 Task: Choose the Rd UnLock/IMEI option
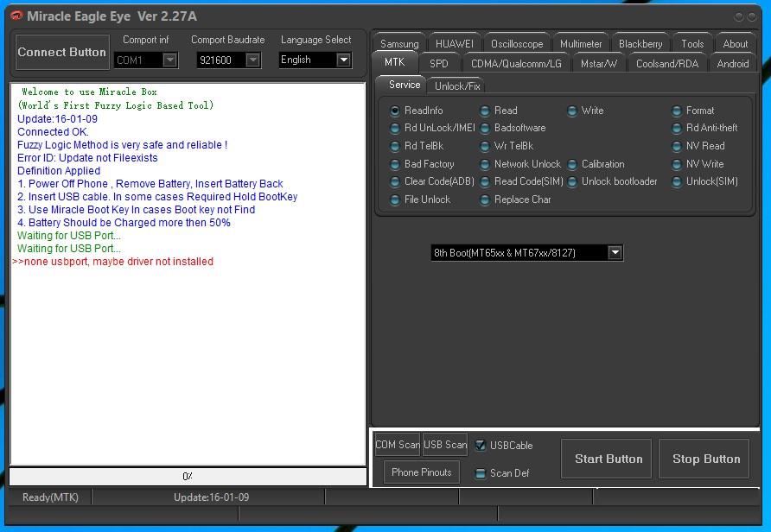[432, 128]
